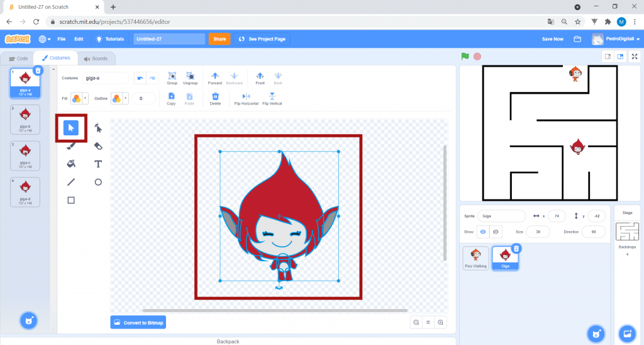644x345 pixels.
Task: Open the Fill color dropdown
Action: pyautogui.click(x=79, y=98)
